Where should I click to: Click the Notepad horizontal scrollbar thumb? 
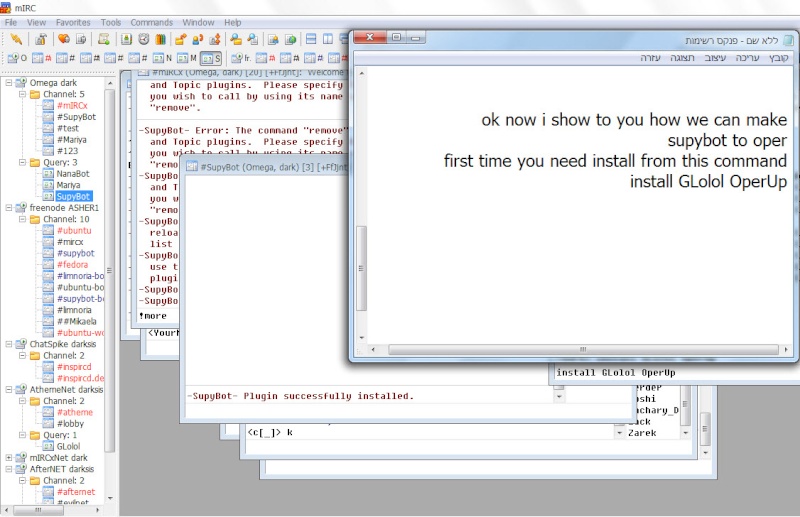(583, 350)
